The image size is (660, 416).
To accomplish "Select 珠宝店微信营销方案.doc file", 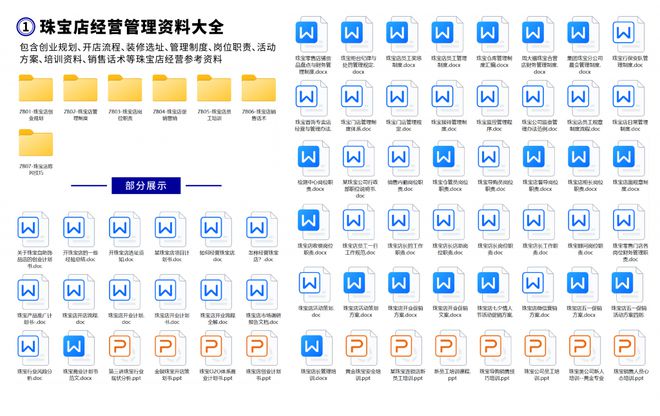I will (538, 285).
